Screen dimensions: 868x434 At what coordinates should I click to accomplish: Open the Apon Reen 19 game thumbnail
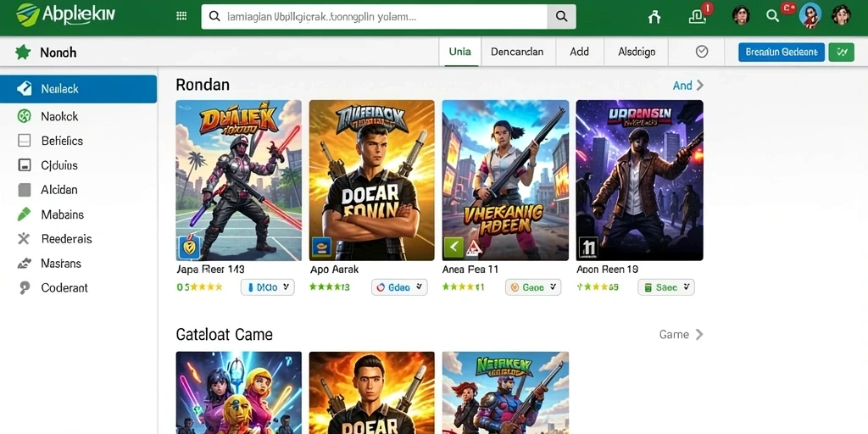pyautogui.click(x=639, y=180)
